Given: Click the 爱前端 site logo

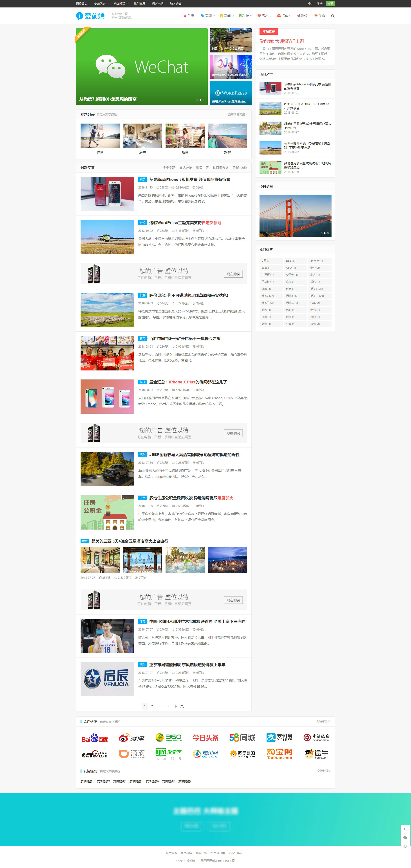Looking at the screenshot, I should click(x=90, y=16).
